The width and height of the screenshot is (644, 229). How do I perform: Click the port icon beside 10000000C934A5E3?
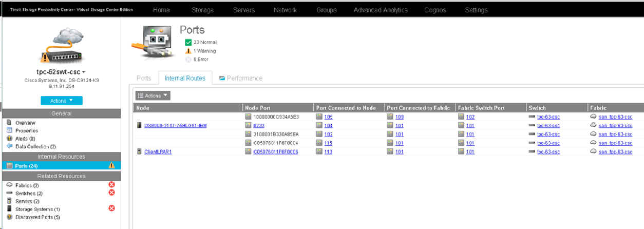(x=249, y=117)
